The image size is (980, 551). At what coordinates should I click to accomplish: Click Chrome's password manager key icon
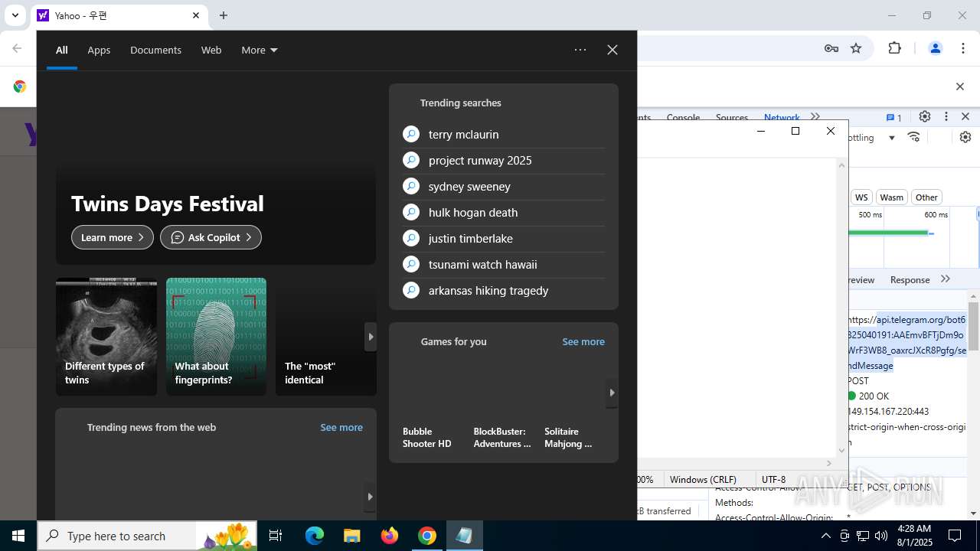[831, 48]
